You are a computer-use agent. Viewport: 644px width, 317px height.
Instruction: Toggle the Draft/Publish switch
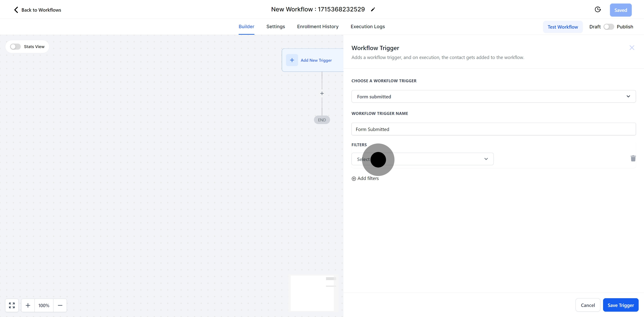(608, 27)
